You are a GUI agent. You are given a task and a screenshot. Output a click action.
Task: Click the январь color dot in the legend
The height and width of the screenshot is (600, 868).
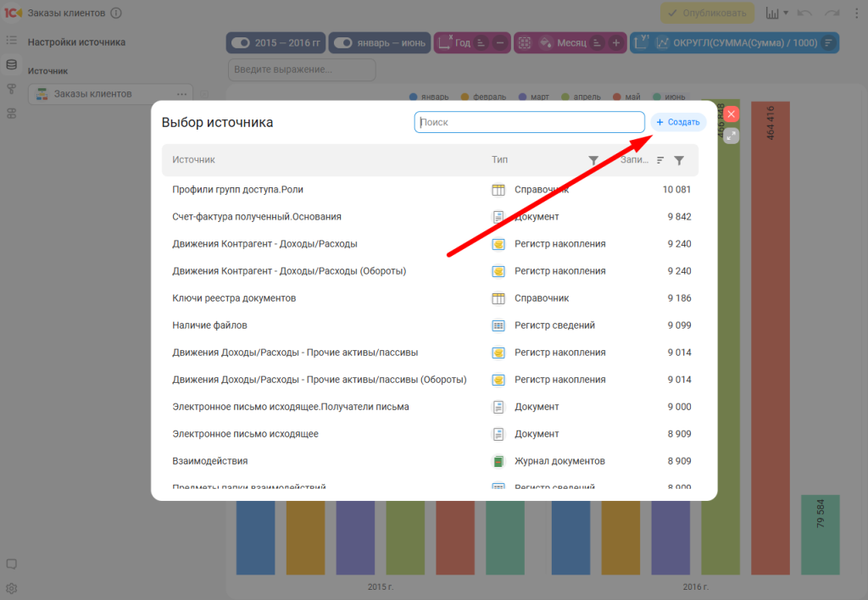pyautogui.click(x=413, y=97)
